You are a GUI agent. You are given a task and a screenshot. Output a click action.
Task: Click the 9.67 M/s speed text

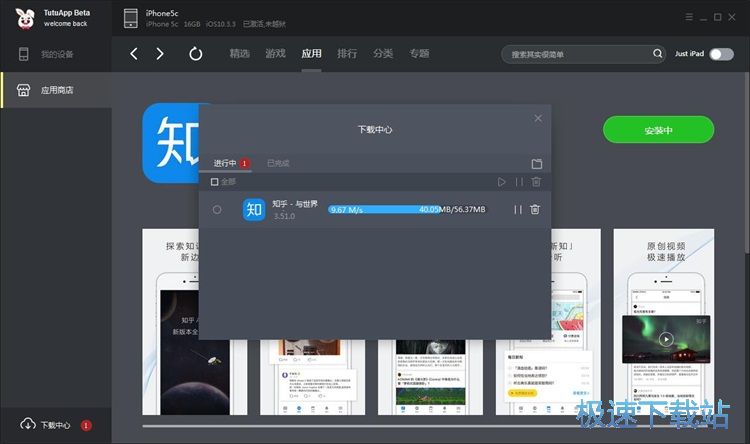pyautogui.click(x=347, y=210)
